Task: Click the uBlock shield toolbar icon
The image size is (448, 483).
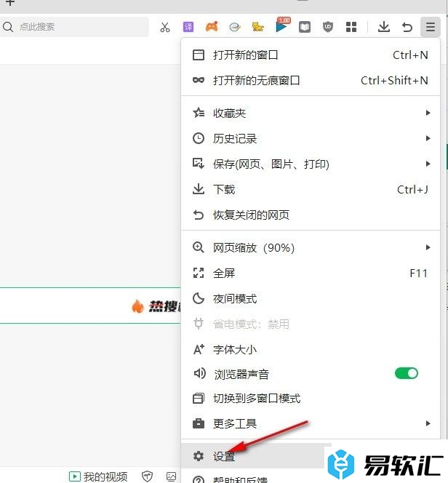Action: (x=328, y=27)
